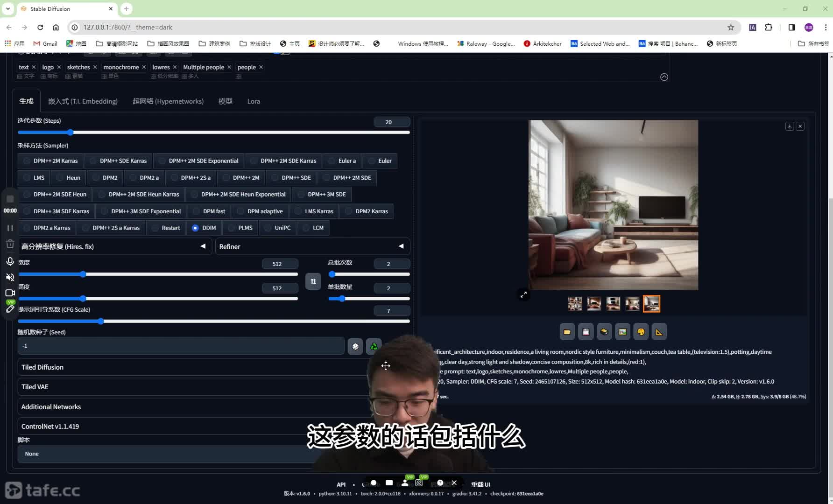Toggle the camera icon in recorder sidebar
833x504 pixels.
point(10,293)
